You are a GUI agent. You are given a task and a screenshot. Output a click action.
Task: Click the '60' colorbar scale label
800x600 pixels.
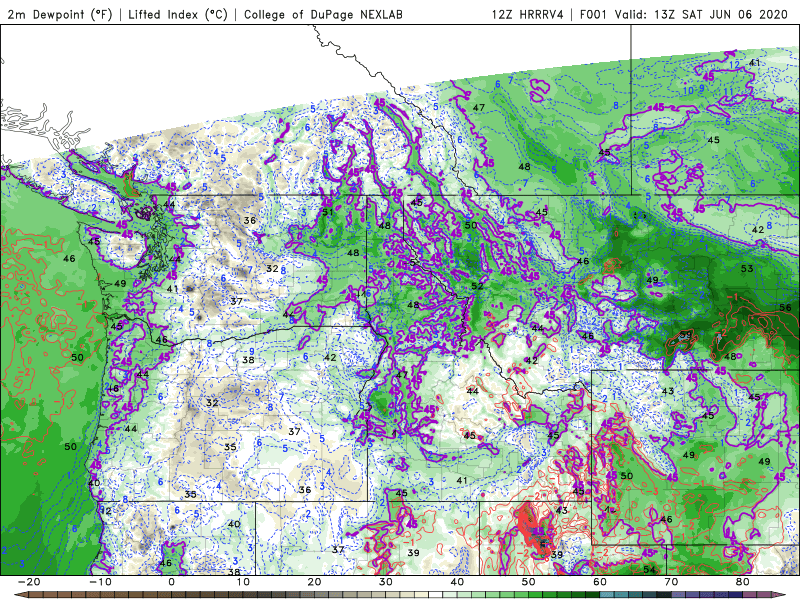[600, 582]
